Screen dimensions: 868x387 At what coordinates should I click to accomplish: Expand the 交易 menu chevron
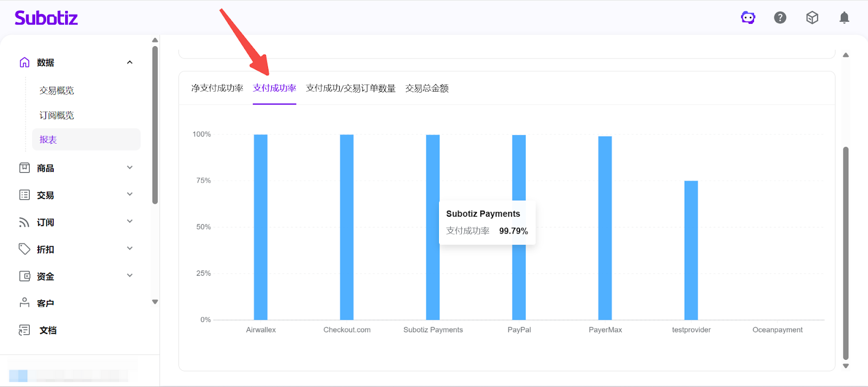130,195
